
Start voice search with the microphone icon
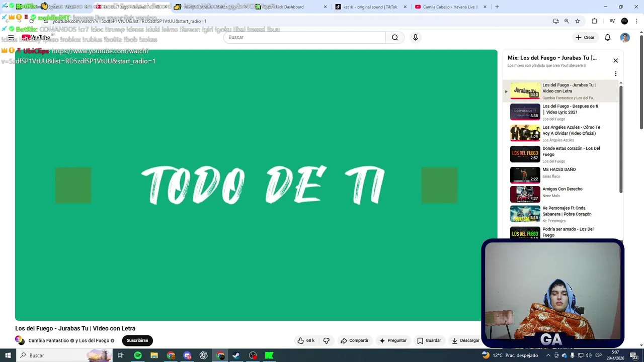(x=415, y=37)
